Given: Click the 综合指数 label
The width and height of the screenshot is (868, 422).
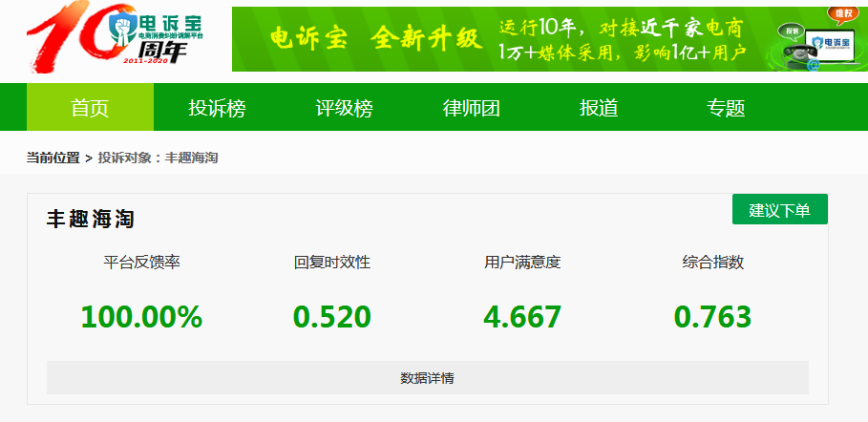Looking at the screenshot, I should tap(713, 262).
